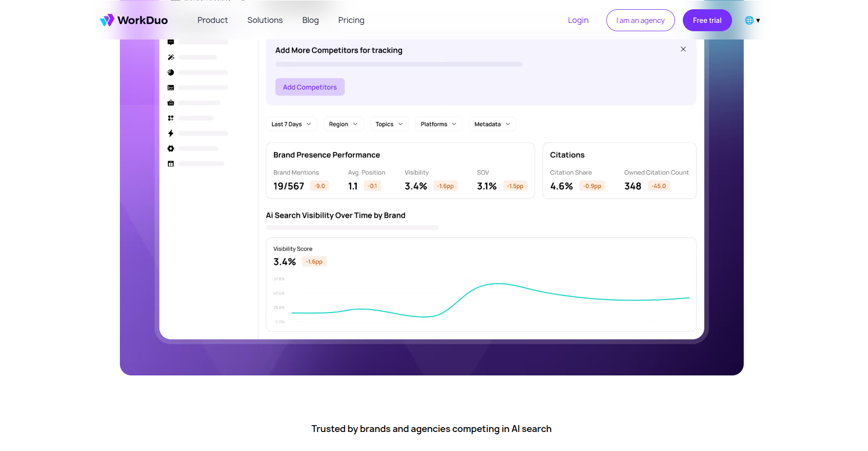Screen dimensions: 868x451
Task: Click Ai Search Visibility Over Time heading
Action: pyautogui.click(x=335, y=215)
